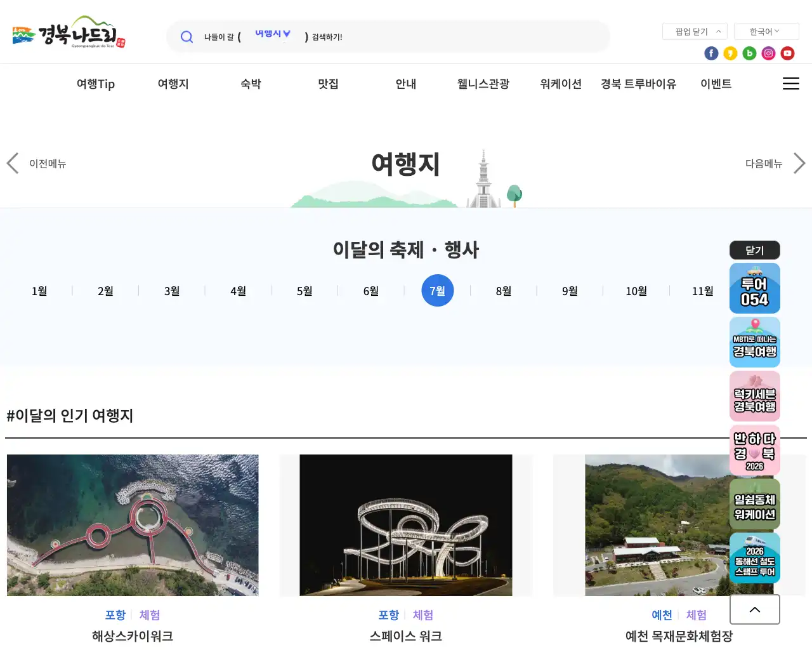The width and height of the screenshot is (812, 650).
Task: Open the 해상스카이워크 title link
Action: [133, 636]
